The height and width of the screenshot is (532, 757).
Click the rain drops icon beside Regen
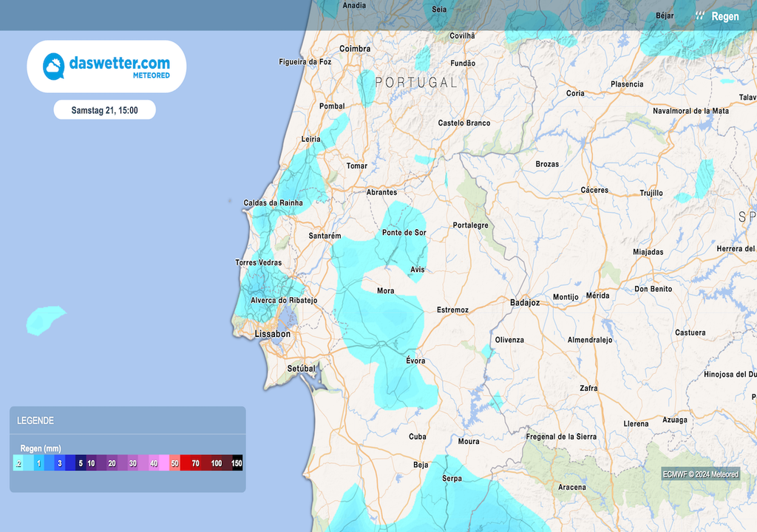(x=699, y=16)
